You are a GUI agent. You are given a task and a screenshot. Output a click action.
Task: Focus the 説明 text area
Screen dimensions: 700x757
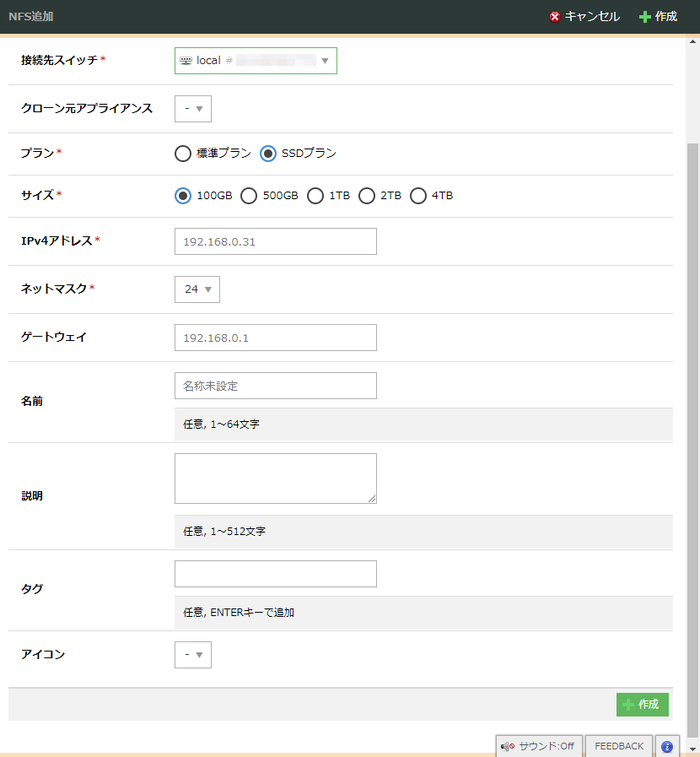point(275,479)
